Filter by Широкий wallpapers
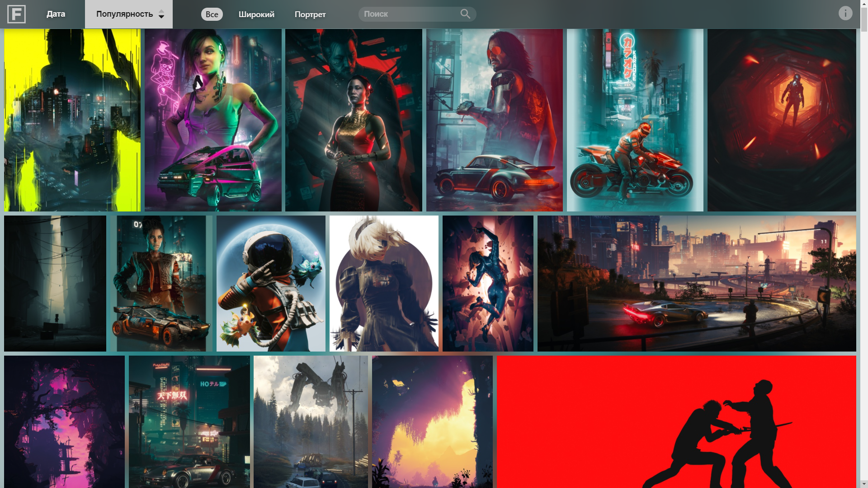The image size is (868, 488). (256, 14)
